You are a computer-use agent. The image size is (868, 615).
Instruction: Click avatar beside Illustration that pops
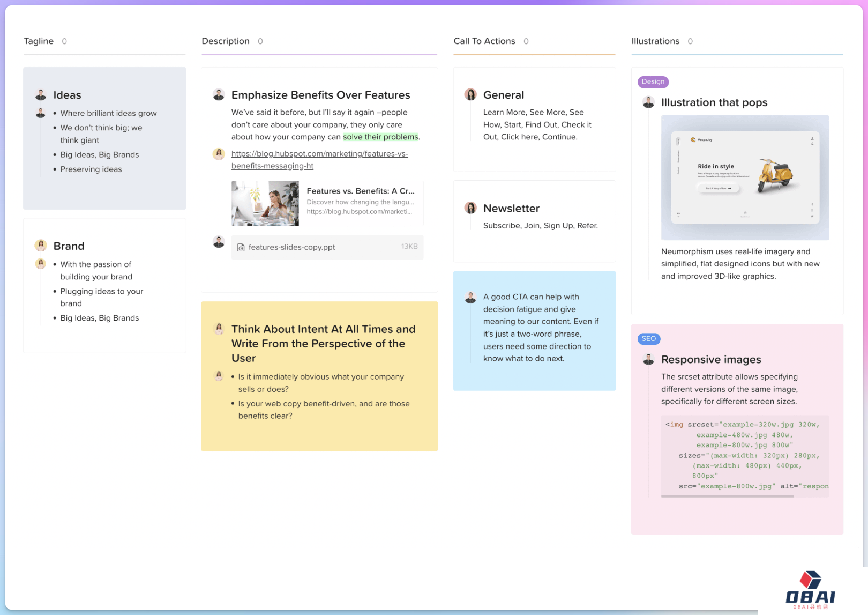[648, 102]
